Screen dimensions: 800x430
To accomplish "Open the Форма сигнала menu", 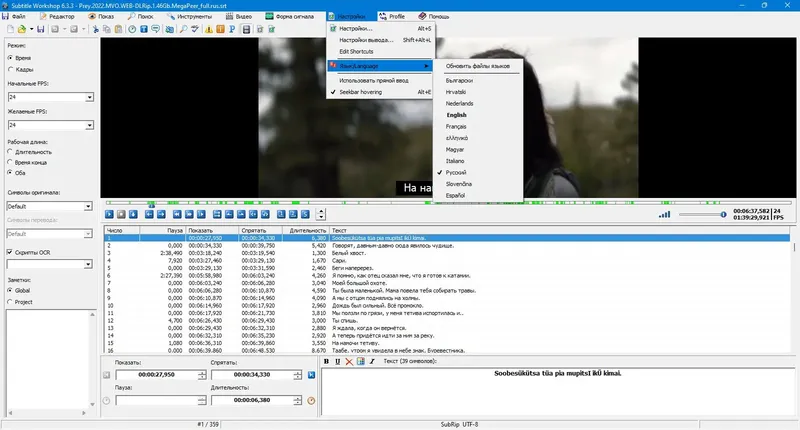I will [x=289, y=16].
